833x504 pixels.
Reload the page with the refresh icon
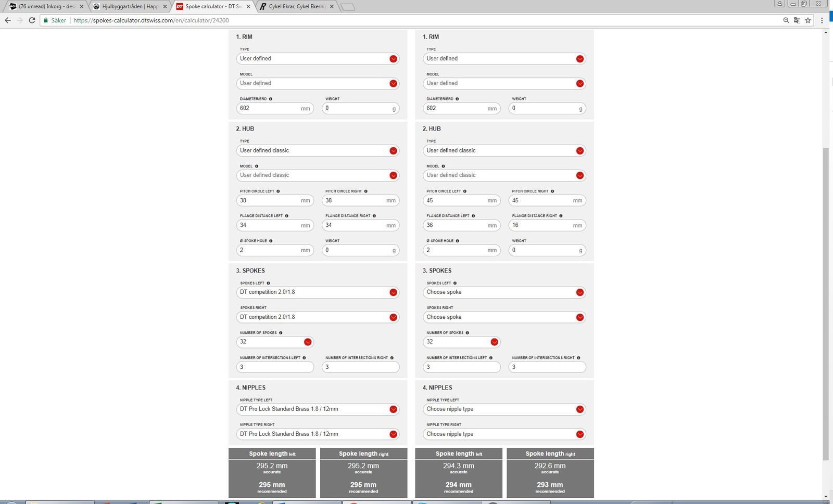tap(32, 20)
